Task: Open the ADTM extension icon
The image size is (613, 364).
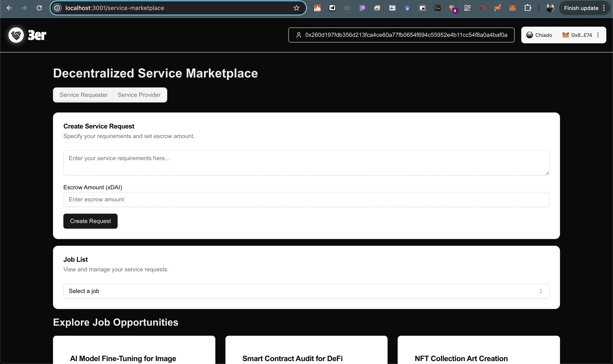Action: [x=467, y=8]
